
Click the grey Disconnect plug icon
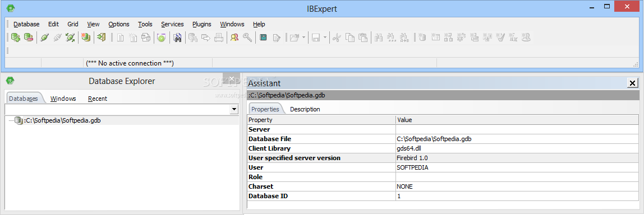coord(57,38)
